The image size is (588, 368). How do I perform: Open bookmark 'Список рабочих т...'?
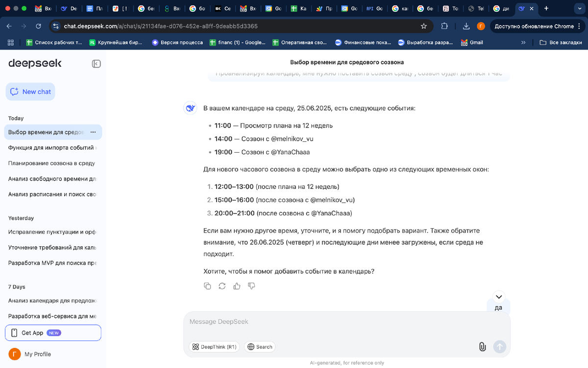[x=54, y=43]
